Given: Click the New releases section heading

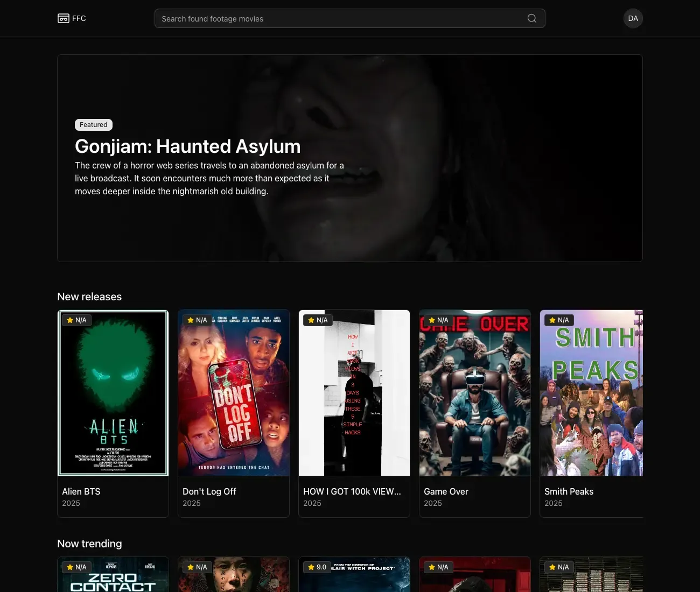Looking at the screenshot, I should pyautogui.click(x=89, y=297).
